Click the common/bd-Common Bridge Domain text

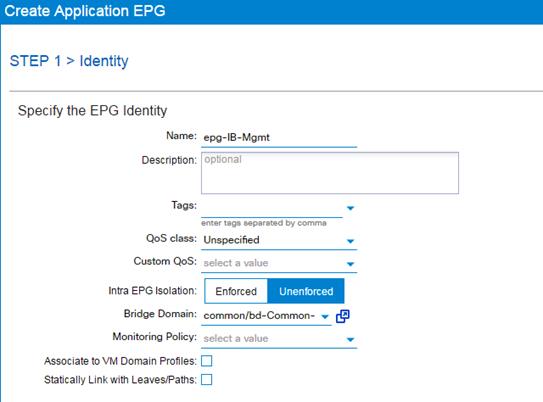(x=259, y=316)
